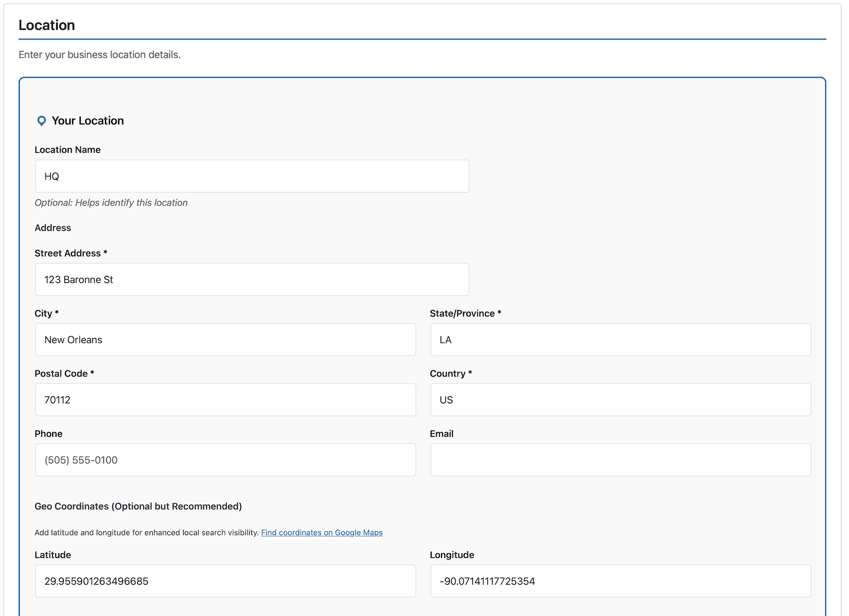Select the Longitude coordinate field

[620, 581]
